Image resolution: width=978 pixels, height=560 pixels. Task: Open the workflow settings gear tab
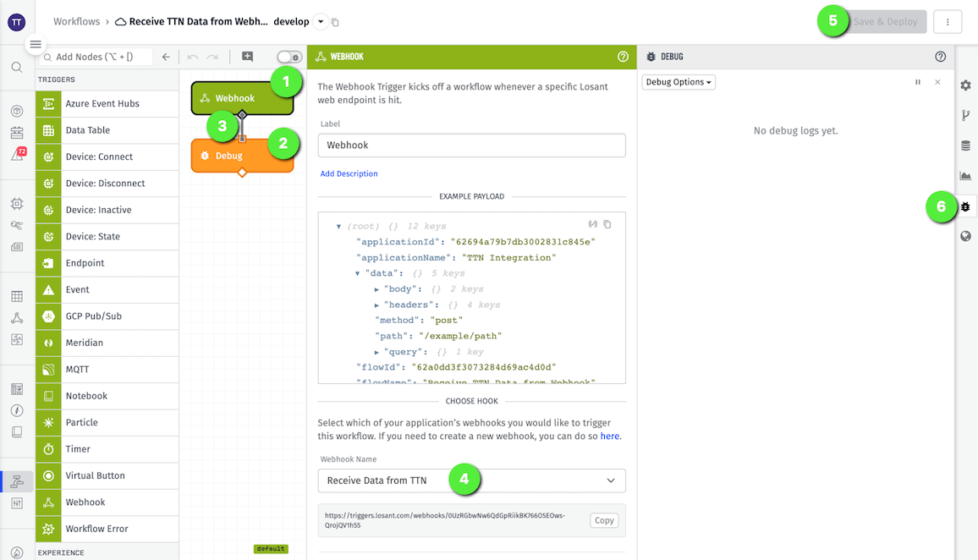(x=965, y=85)
